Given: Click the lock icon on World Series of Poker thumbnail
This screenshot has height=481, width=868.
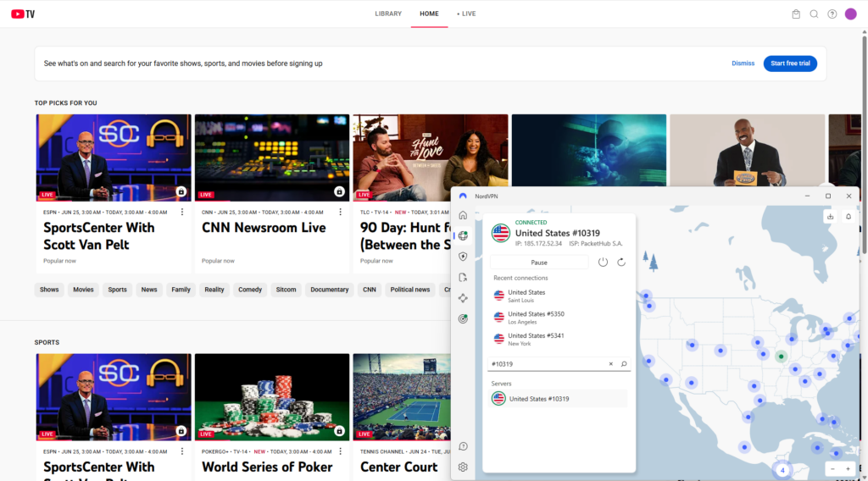Looking at the screenshot, I should [x=339, y=431].
